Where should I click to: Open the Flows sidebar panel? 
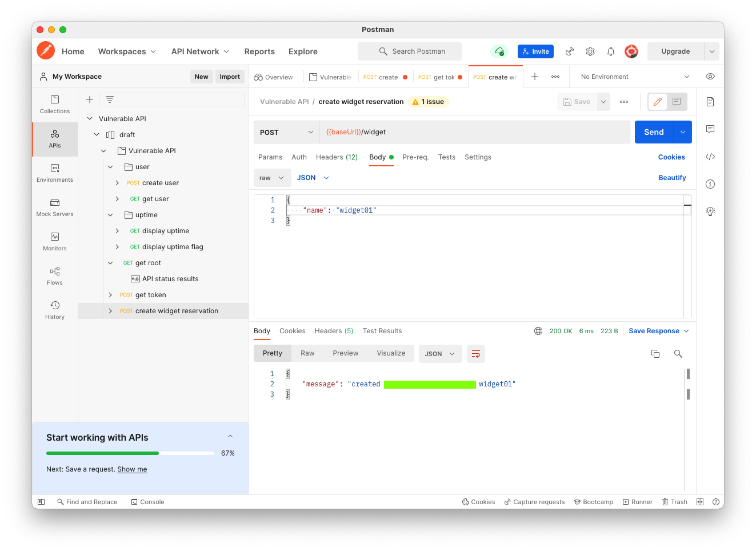pos(55,276)
